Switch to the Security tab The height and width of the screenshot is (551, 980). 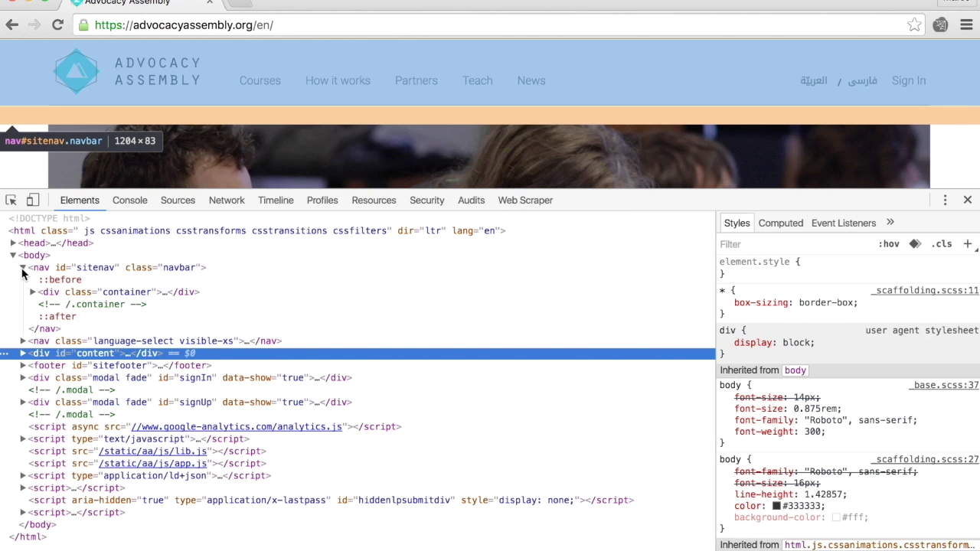click(x=426, y=200)
